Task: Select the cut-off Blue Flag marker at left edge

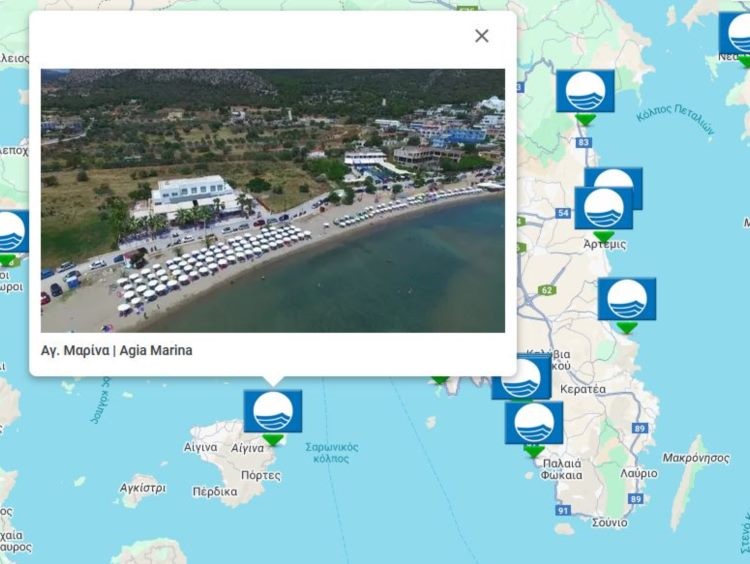Action: pyautogui.click(x=13, y=232)
